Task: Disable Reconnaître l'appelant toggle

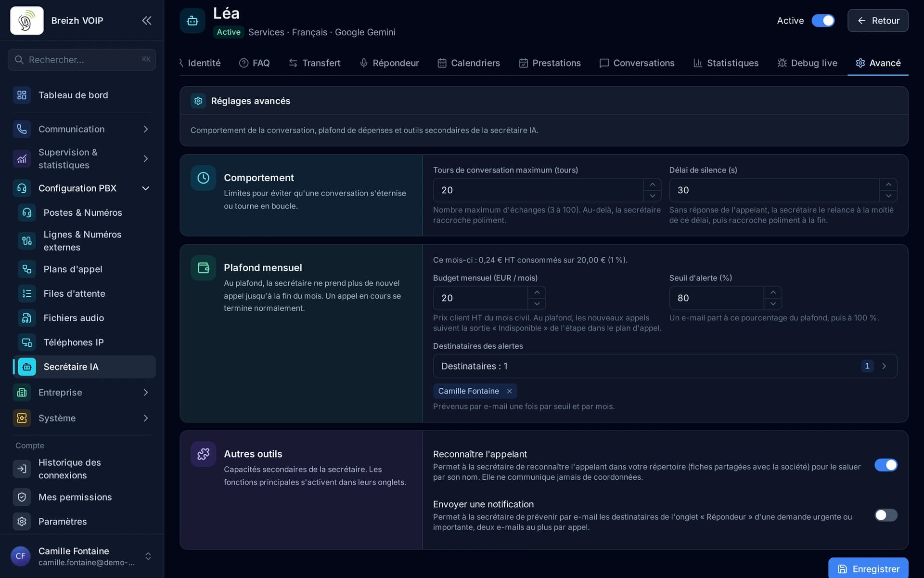Action: (x=886, y=465)
